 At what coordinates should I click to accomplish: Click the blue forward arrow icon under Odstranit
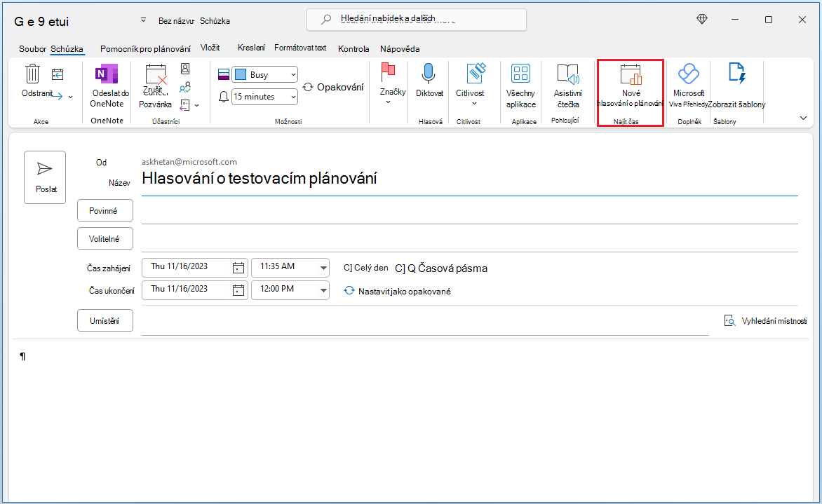click(x=57, y=97)
